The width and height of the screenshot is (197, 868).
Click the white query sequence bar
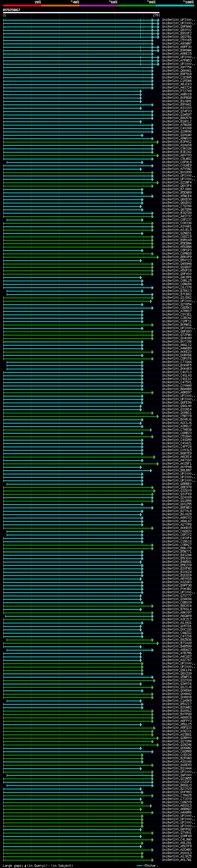[81, 12]
